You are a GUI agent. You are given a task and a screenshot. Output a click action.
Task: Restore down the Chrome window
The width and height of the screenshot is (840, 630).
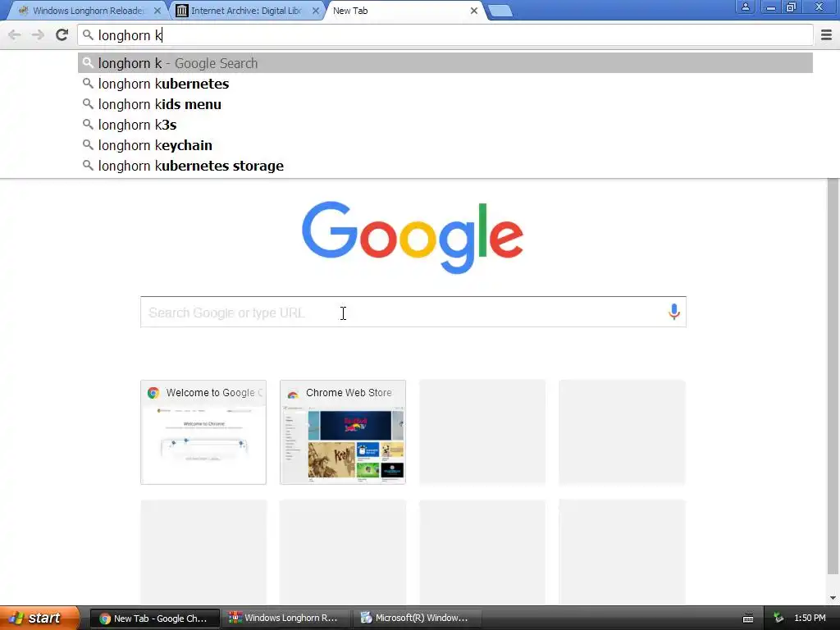pos(791,7)
